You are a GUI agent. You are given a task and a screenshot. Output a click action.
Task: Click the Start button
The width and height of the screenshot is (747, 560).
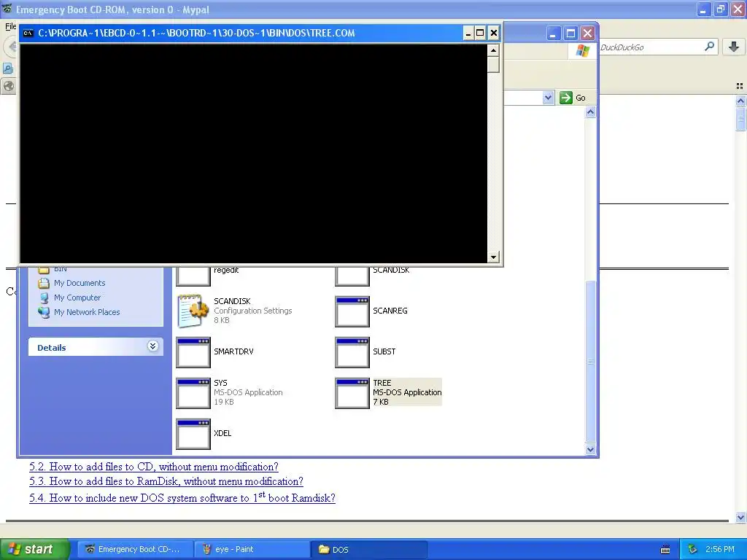pos(34,549)
